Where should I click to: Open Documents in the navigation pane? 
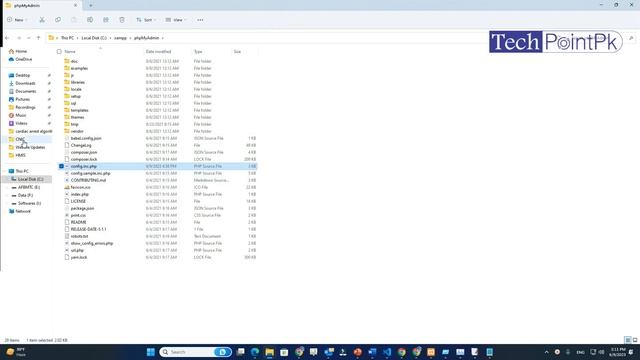[26, 91]
